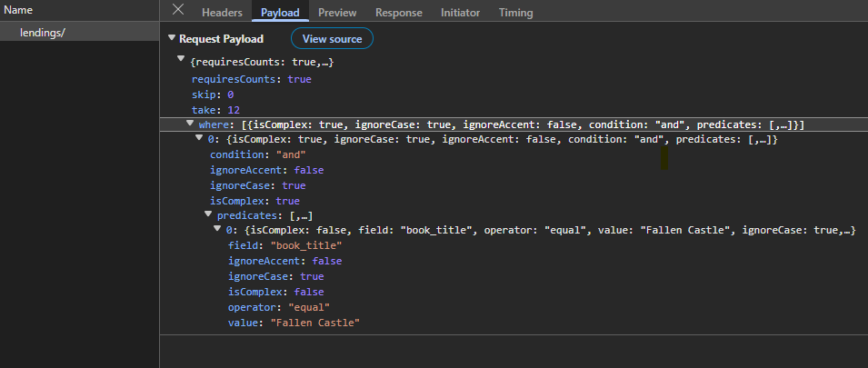Collapse the Request Payload section

(x=172, y=38)
